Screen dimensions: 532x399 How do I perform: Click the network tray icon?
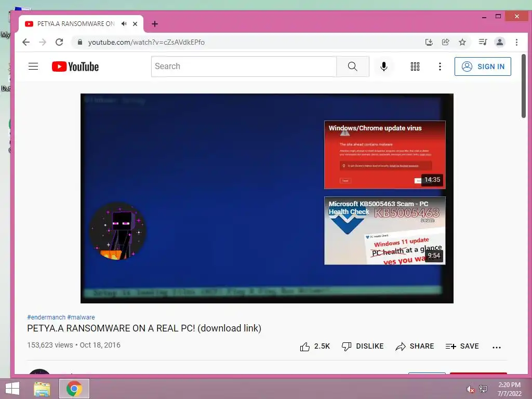(x=483, y=389)
